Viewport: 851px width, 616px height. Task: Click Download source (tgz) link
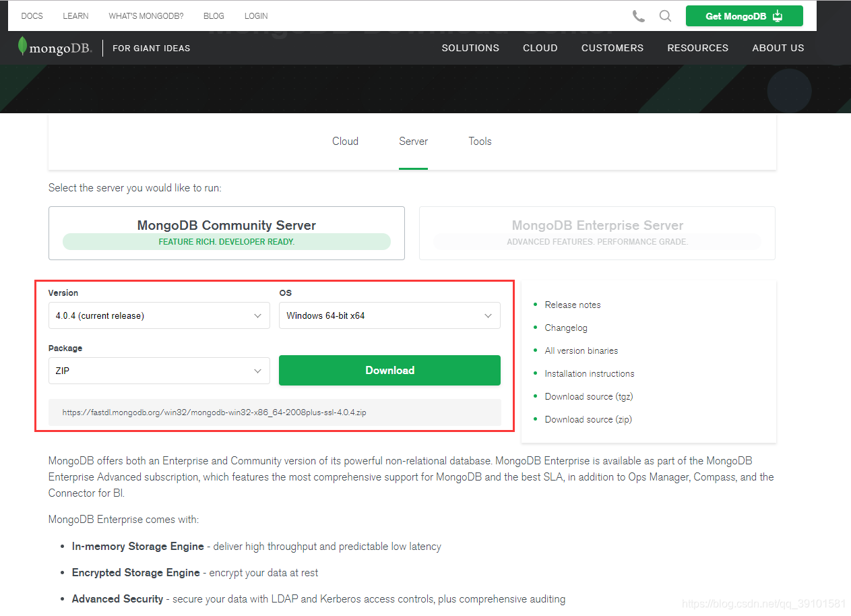pyautogui.click(x=589, y=397)
